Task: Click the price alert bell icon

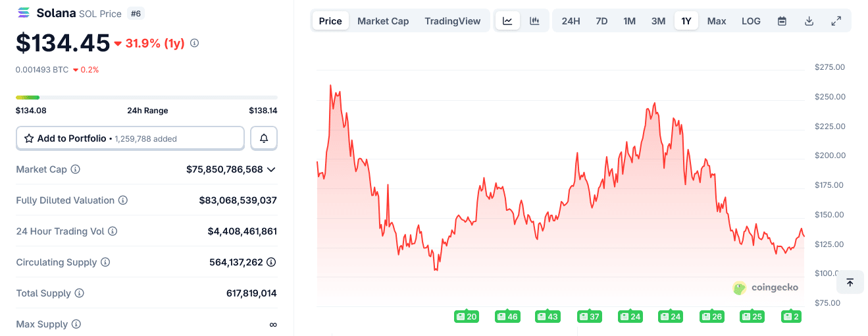Action: pos(264,138)
